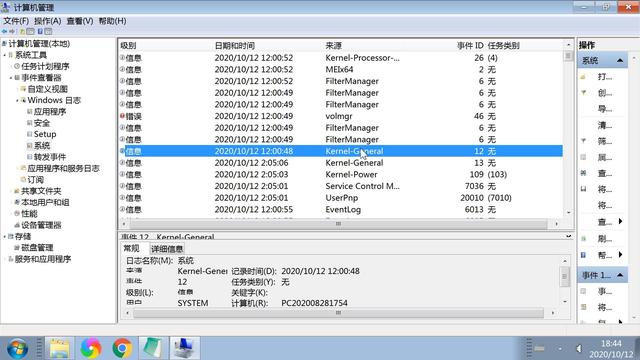Click the 事... event properties action icon
640x360 pixels.
coord(583,291)
